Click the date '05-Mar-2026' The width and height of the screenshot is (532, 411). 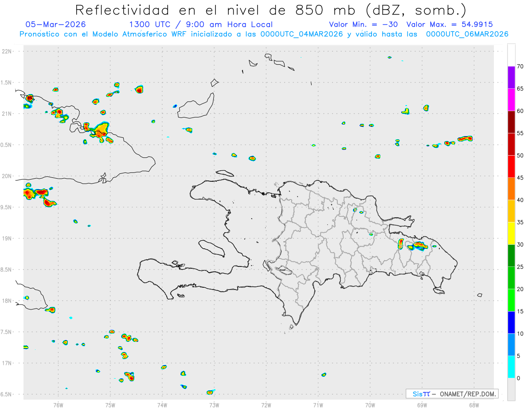55,24
